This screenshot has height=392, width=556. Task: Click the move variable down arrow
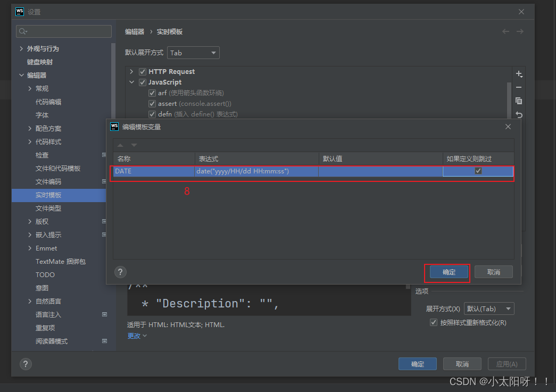pos(134,144)
